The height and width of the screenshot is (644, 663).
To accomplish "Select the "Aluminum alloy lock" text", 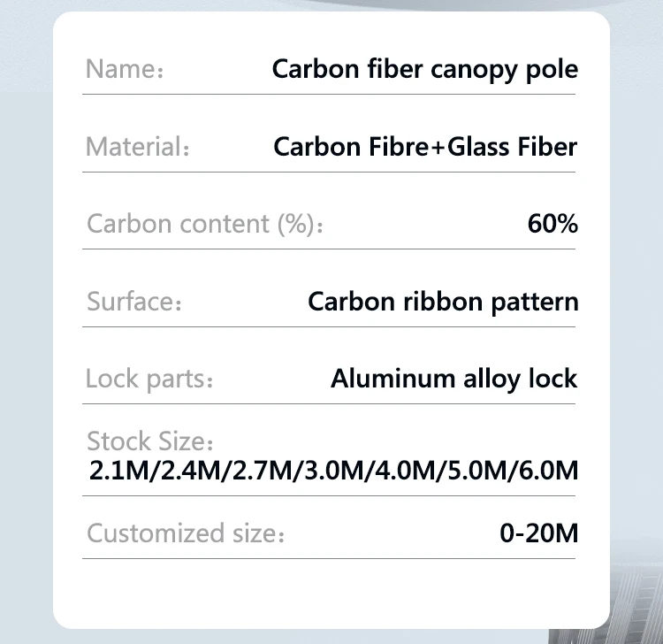I will (x=454, y=379).
